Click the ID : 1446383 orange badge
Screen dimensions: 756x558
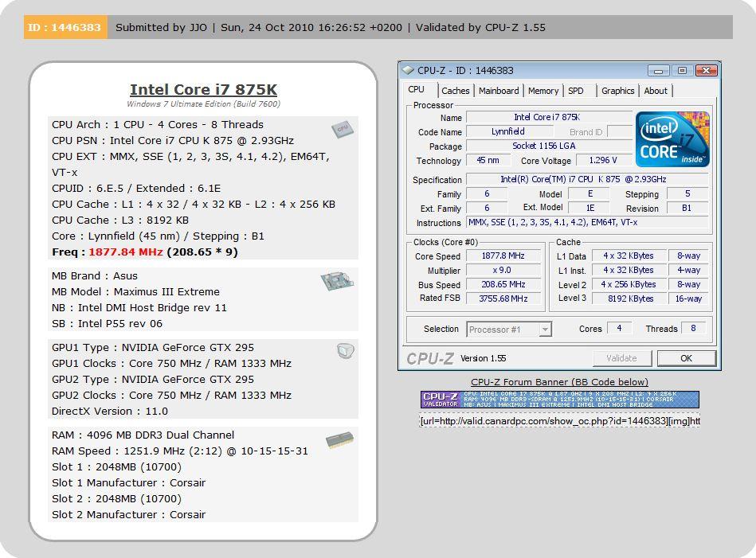pos(65,28)
